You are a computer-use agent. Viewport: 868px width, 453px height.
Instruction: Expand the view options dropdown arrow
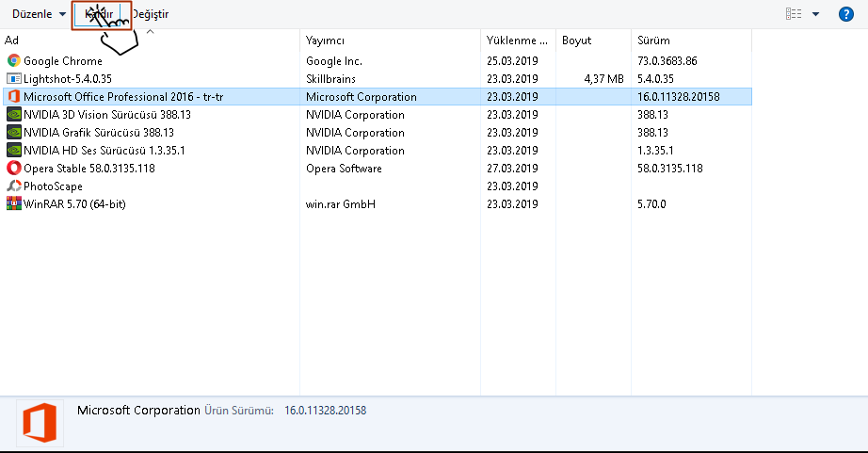pyautogui.click(x=815, y=14)
